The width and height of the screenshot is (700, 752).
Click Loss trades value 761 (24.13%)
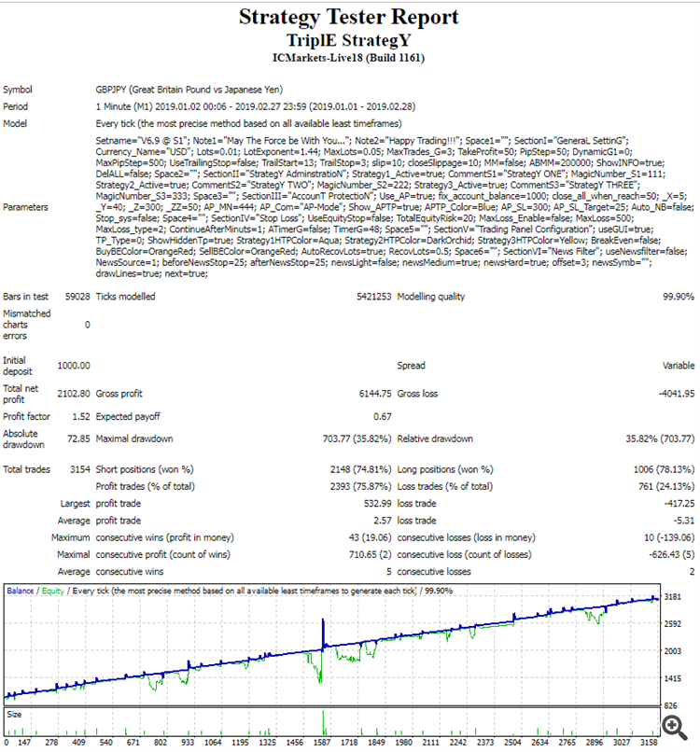pyautogui.click(x=666, y=486)
